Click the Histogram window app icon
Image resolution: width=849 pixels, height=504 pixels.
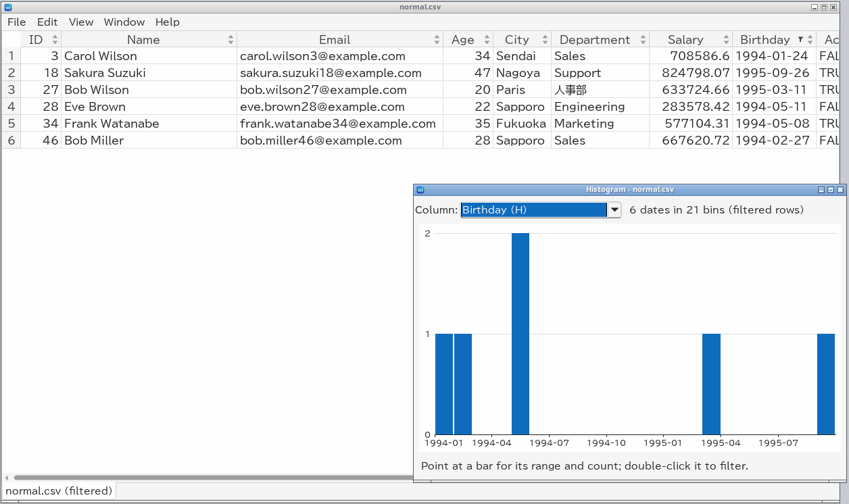coord(420,190)
